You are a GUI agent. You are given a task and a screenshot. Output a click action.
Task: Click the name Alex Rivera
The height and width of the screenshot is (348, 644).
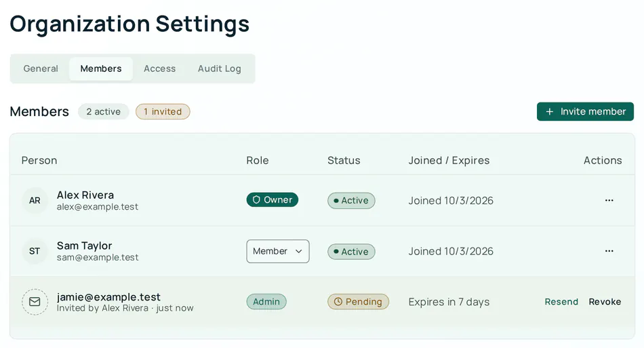[85, 195]
